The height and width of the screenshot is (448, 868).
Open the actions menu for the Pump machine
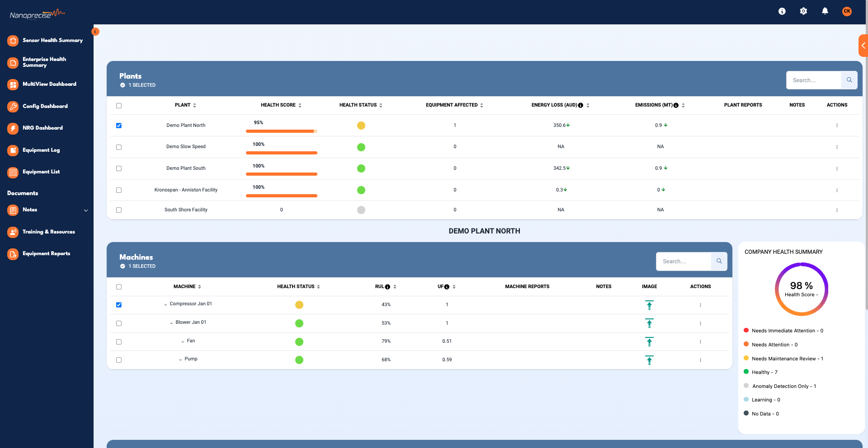click(700, 360)
